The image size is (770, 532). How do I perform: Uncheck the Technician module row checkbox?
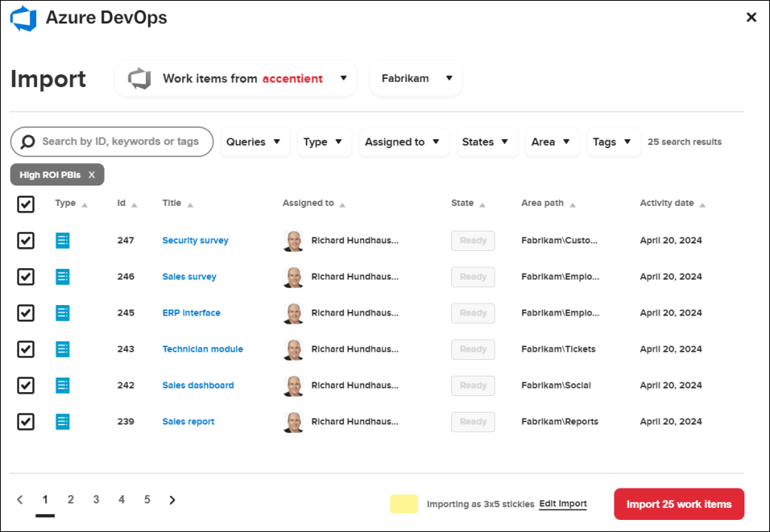pos(26,349)
